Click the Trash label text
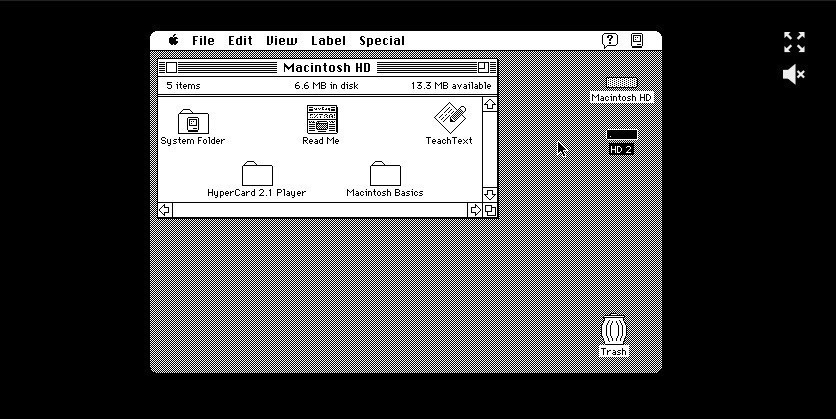The height and width of the screenshot is (419, 836). click(613, 352)
